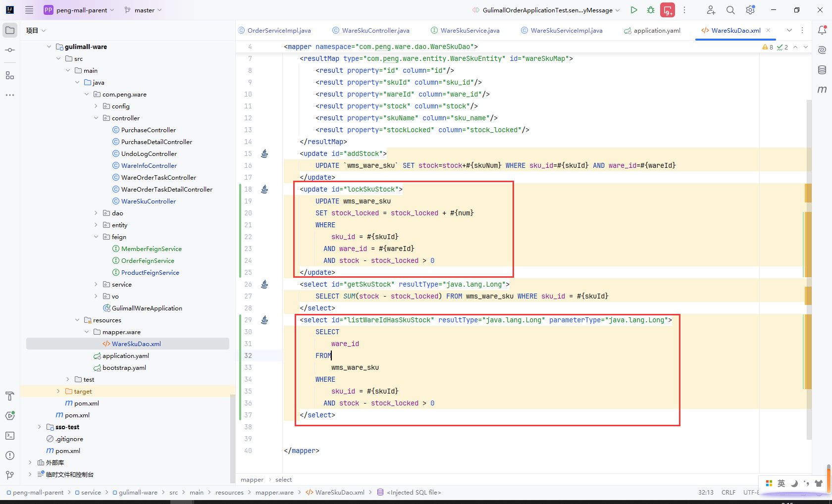The image size is (832, 504).
Task: Start debugging with the bug icon
Action: tap(651, 10)
